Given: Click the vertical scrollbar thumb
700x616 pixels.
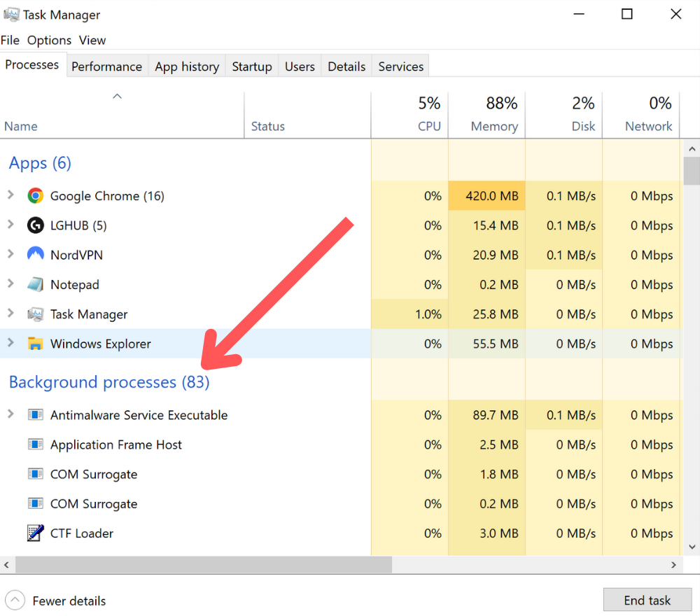Looking at the screenshot, I should 692,171.
